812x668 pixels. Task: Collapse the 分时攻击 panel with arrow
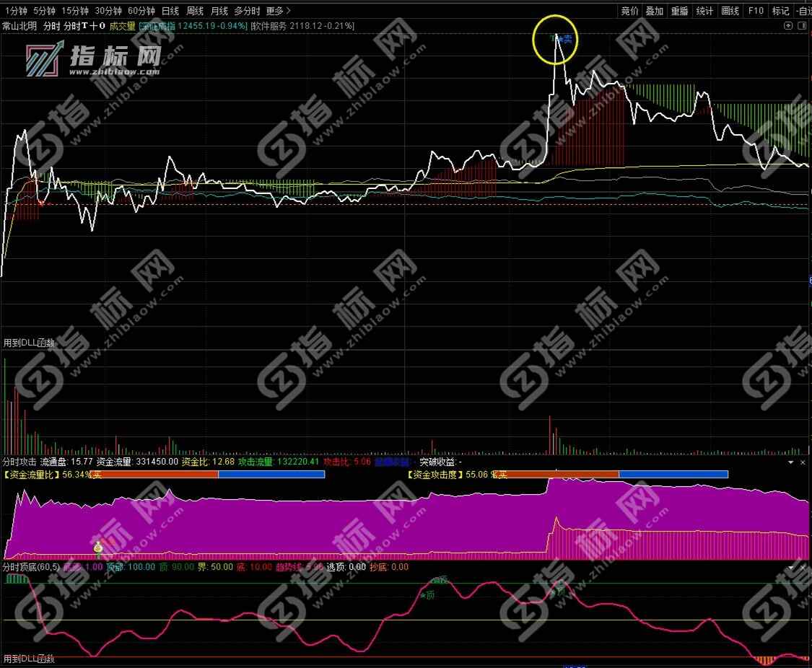pyautogui.click(x=790, y=462)
